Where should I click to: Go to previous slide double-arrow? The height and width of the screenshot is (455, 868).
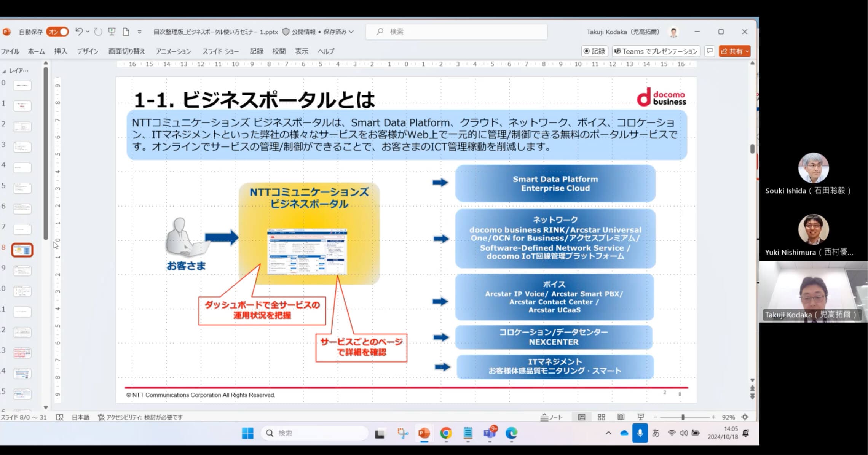(x=752, y=388)
